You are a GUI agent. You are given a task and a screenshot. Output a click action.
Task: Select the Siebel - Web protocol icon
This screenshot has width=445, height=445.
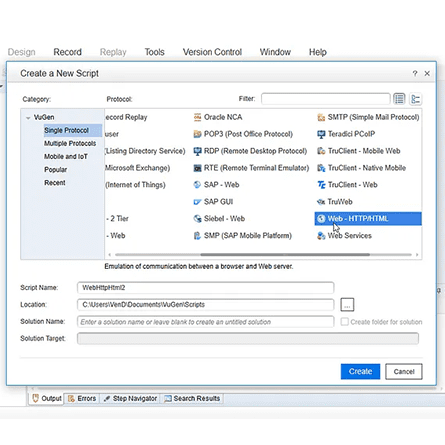[x=197, y=219]
